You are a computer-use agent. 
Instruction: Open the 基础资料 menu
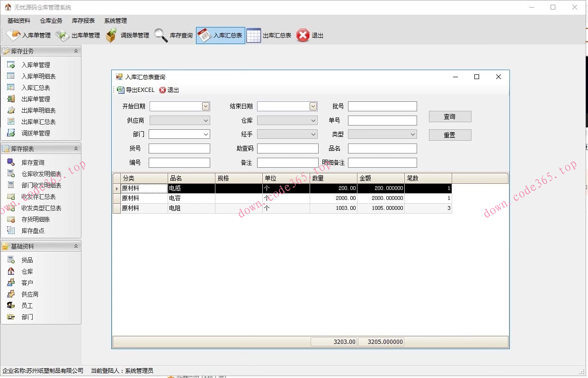[x=19, y=21]
